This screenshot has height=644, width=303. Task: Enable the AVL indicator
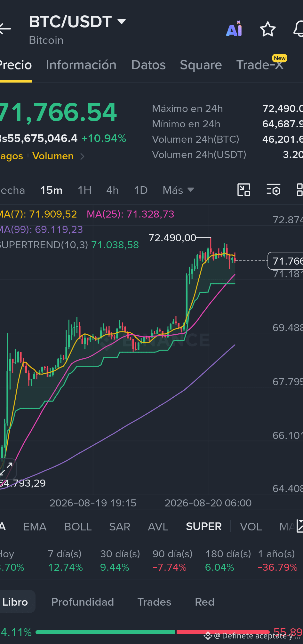point(158,527)
